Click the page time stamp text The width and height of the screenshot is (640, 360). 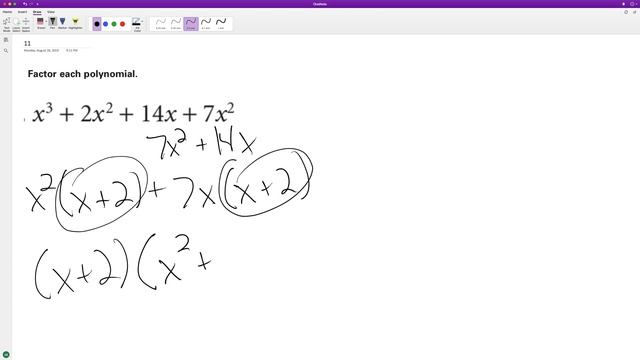72,51
